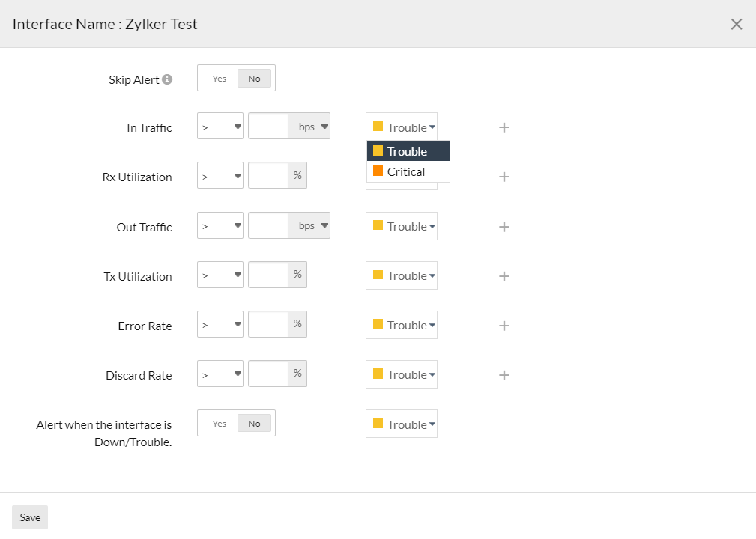The height and width of the screenshot is (539, 756).
Task: Click the add icon next to Discard Rate
Action: (504, 374)
